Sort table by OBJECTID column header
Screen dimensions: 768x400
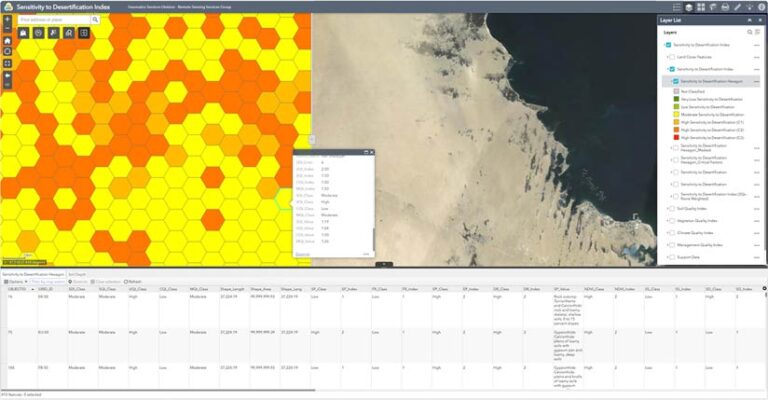click(18, 289)
